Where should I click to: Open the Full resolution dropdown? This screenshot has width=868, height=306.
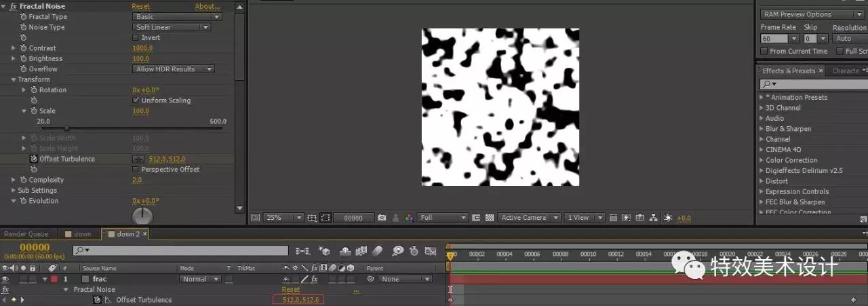coord(443,218)
